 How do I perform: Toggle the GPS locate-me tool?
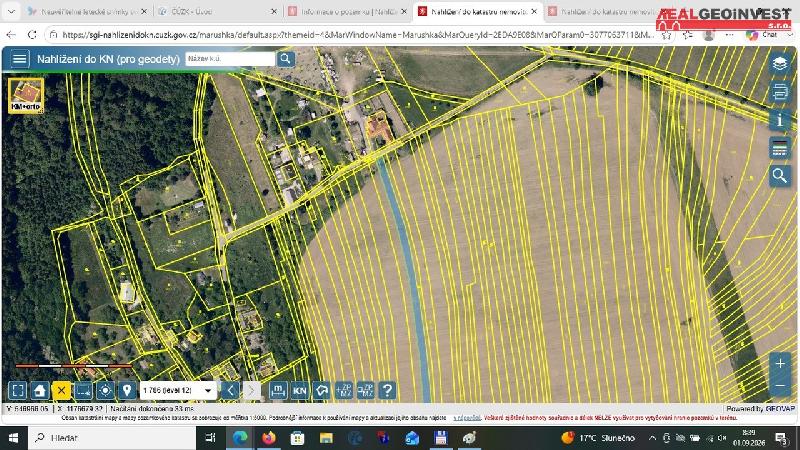pyautogui.click(x=105, y=391)
